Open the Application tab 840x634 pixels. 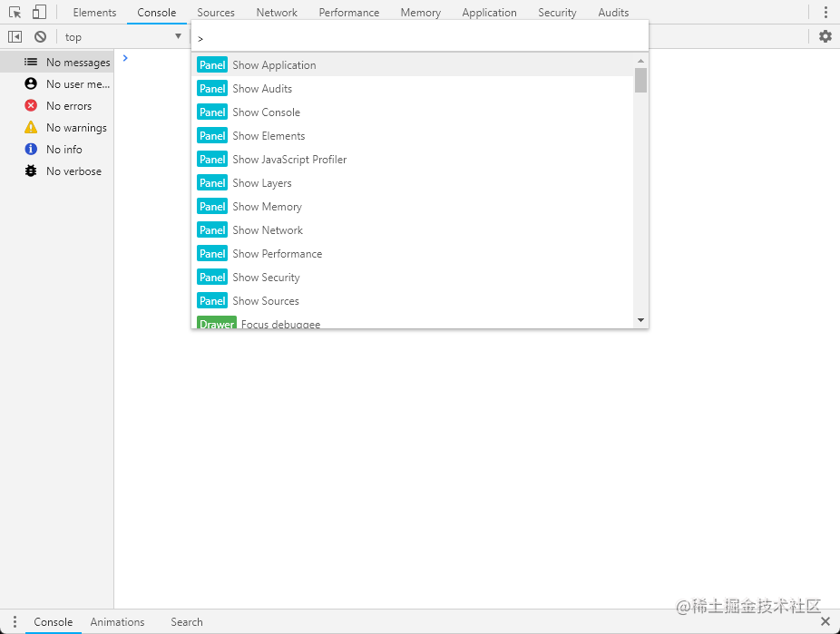click(x=490, y=13)
